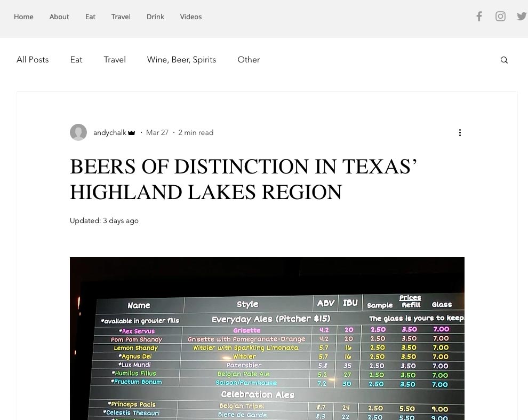Click the beer menu board photo
The height and width of the screenshot is (420, 528).
click(267, 338)
